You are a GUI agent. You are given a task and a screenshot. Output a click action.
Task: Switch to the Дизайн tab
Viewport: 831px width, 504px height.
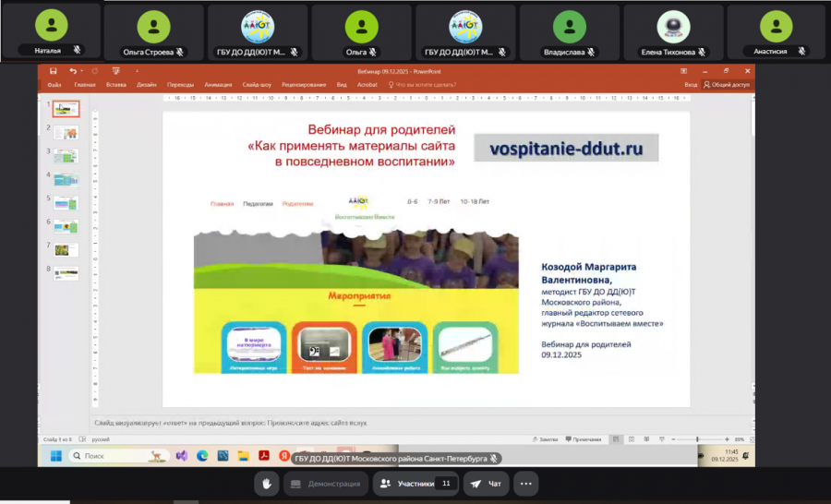[x=146, y=84]
